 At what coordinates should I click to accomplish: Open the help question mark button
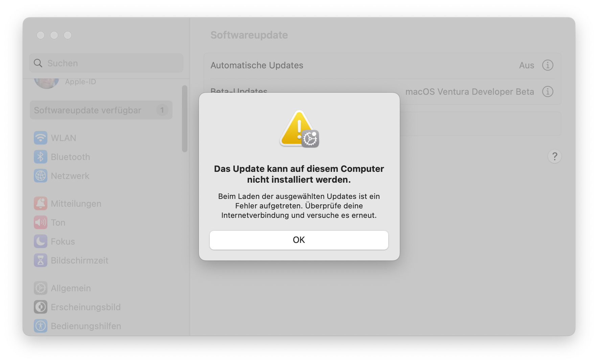coord(554,156)
